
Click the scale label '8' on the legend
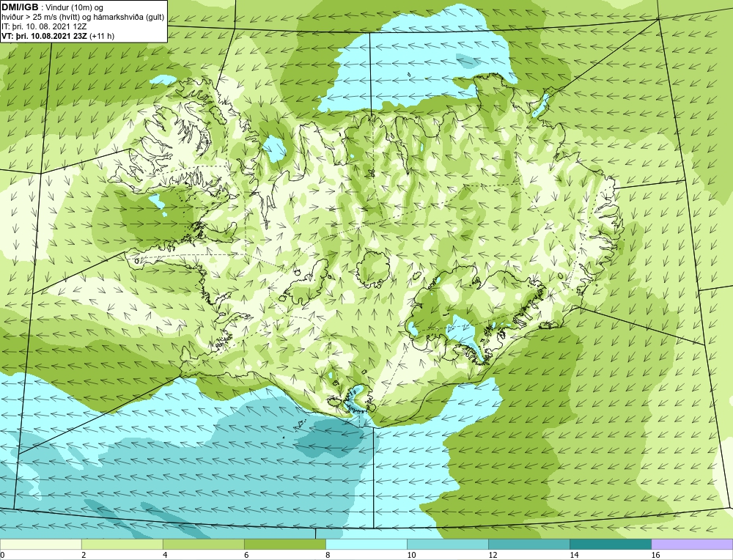click(328, 555)
